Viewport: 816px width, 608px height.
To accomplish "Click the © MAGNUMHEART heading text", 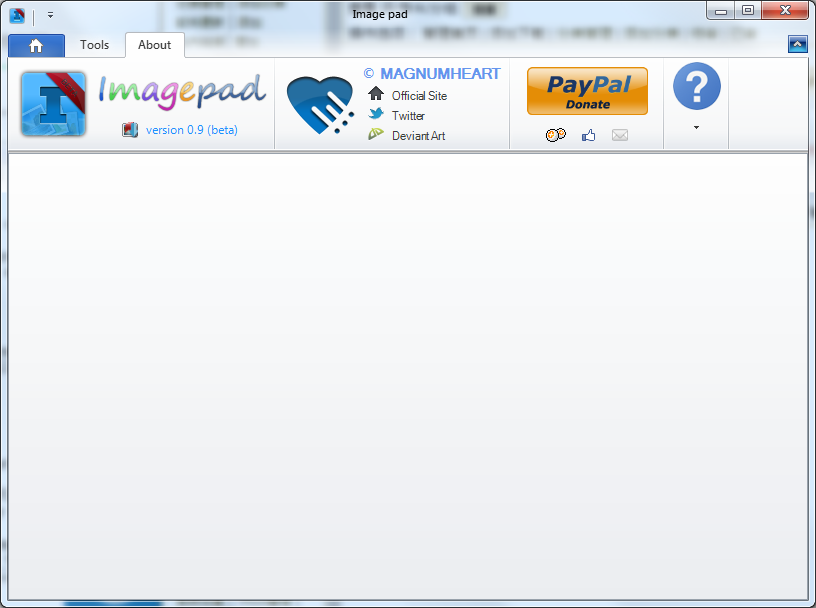I will (x=432, y=74).
